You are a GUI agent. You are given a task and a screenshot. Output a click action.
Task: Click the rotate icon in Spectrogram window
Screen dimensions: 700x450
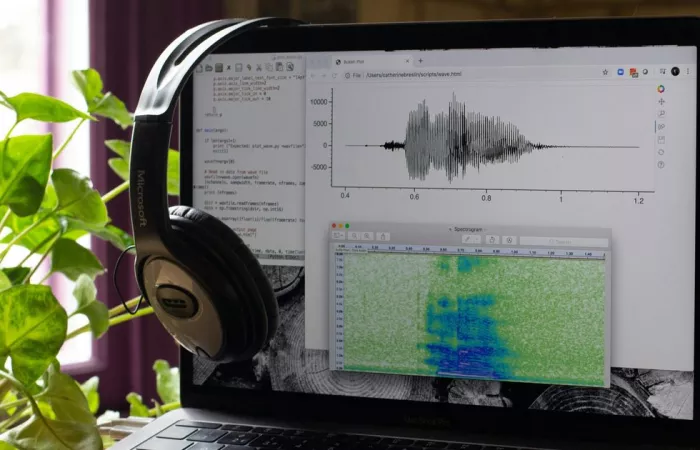(492, 240)
